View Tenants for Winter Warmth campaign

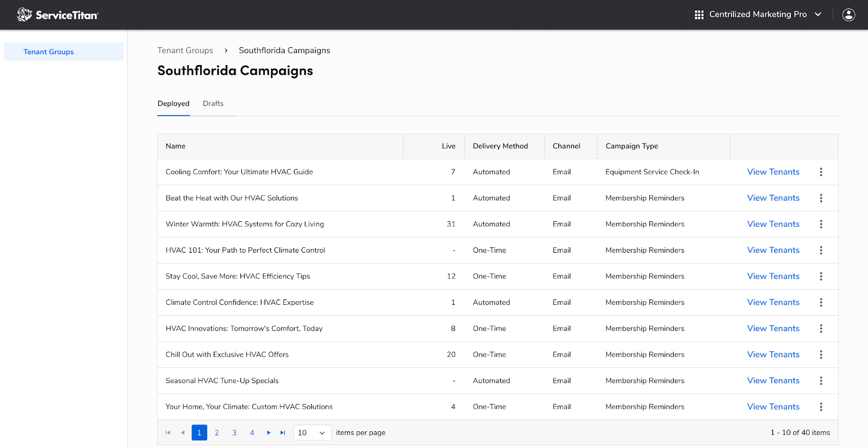pos(773,224)
